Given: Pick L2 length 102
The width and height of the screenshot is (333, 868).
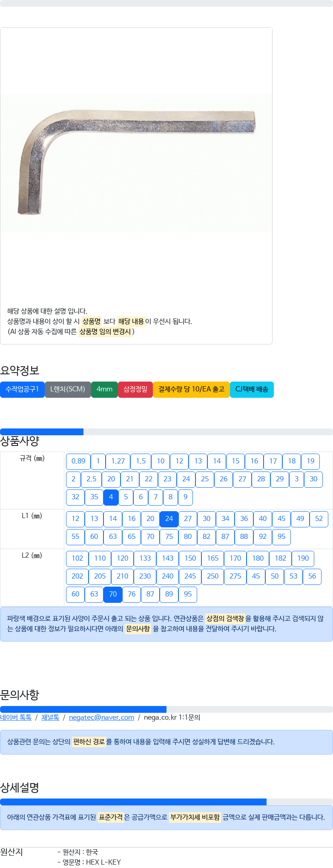Looking at the screenshot, I should (78, 558).
